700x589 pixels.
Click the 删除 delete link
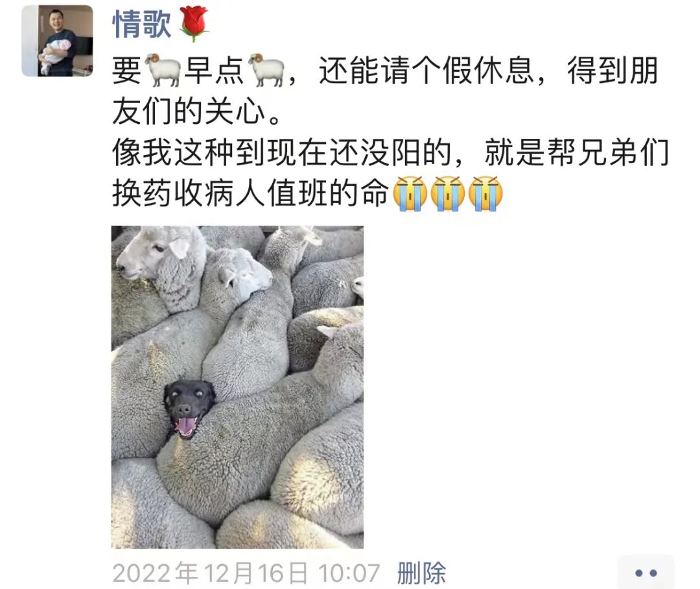421,573
